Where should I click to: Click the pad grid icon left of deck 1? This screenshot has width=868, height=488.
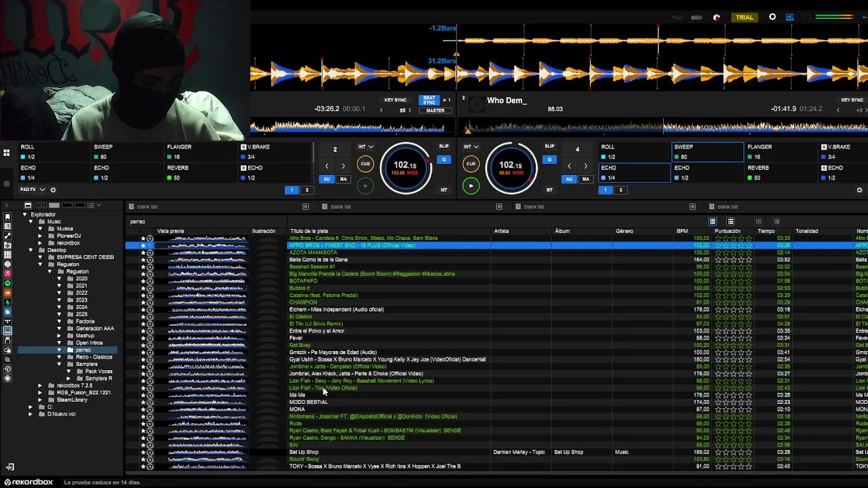pos(6,152)
